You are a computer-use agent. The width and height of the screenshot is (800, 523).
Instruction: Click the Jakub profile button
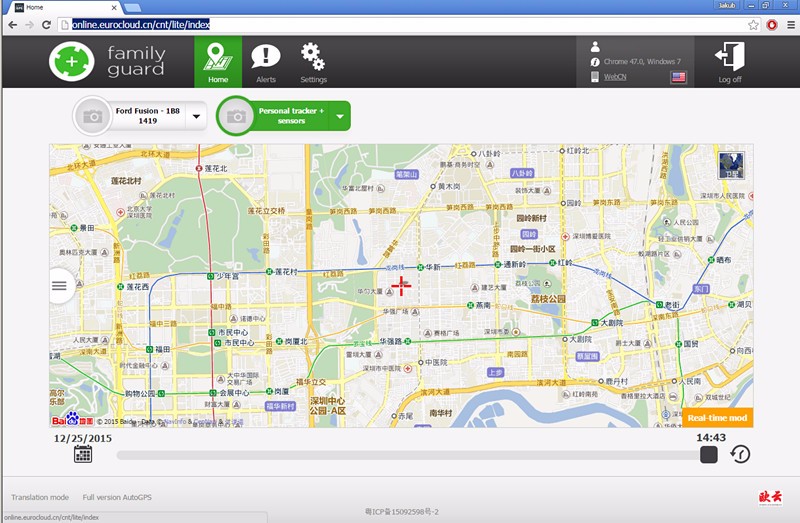tap(727, 5)
